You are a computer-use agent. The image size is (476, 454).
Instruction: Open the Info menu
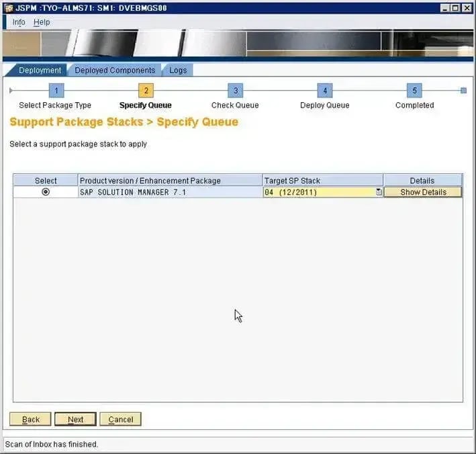coord(19,22)
